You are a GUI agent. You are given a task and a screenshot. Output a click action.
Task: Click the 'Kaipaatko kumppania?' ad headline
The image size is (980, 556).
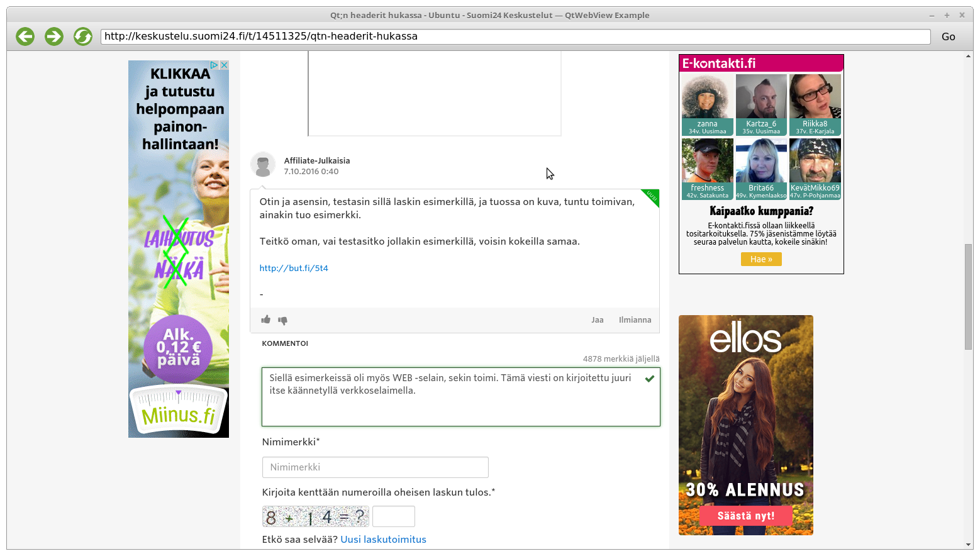pyautogui.click(x=761, y=211)
